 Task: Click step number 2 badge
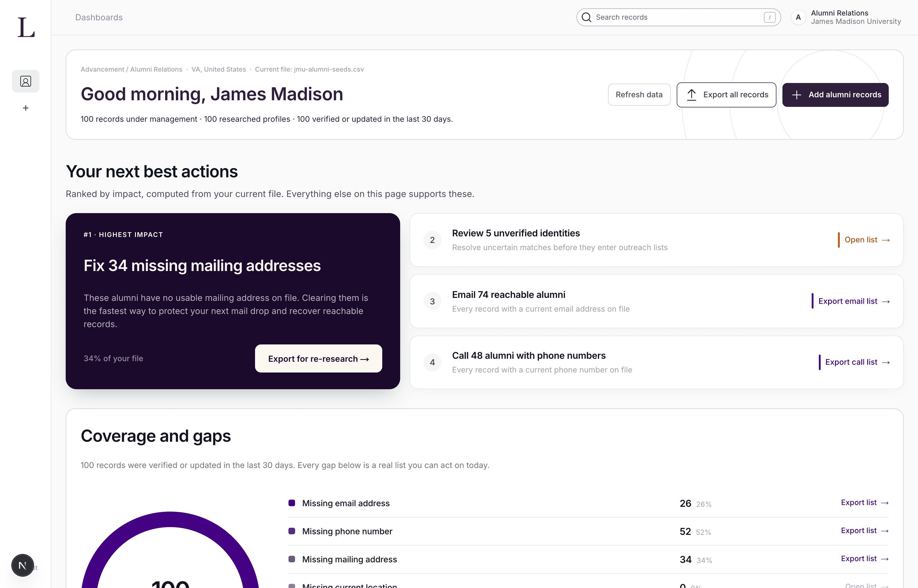point(432,240)
